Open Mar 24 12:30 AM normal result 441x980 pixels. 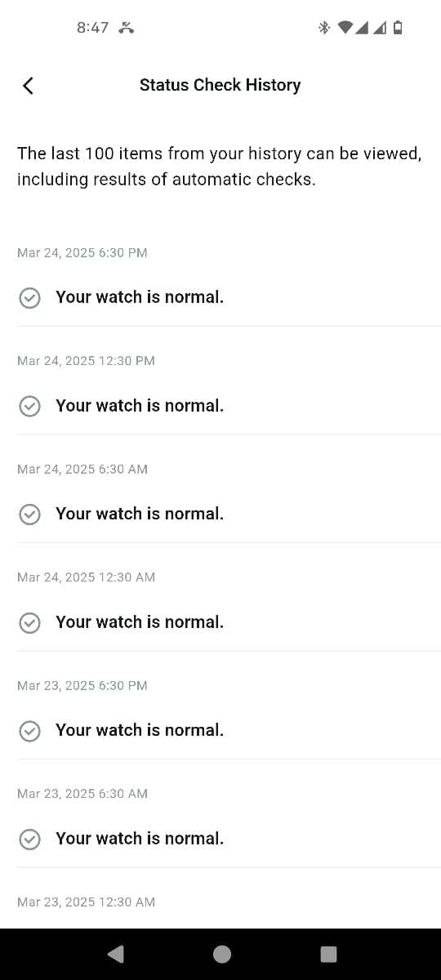pyautogui.click(x=229, y=622)
